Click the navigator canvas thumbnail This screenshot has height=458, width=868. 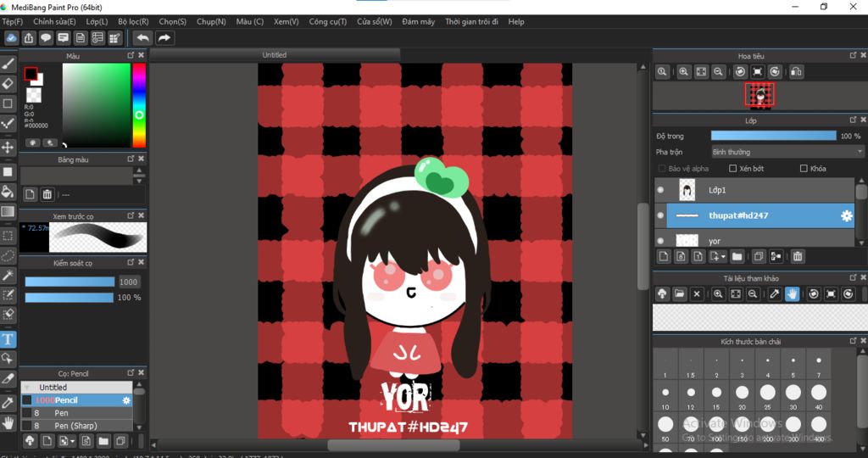click(759, 95)
